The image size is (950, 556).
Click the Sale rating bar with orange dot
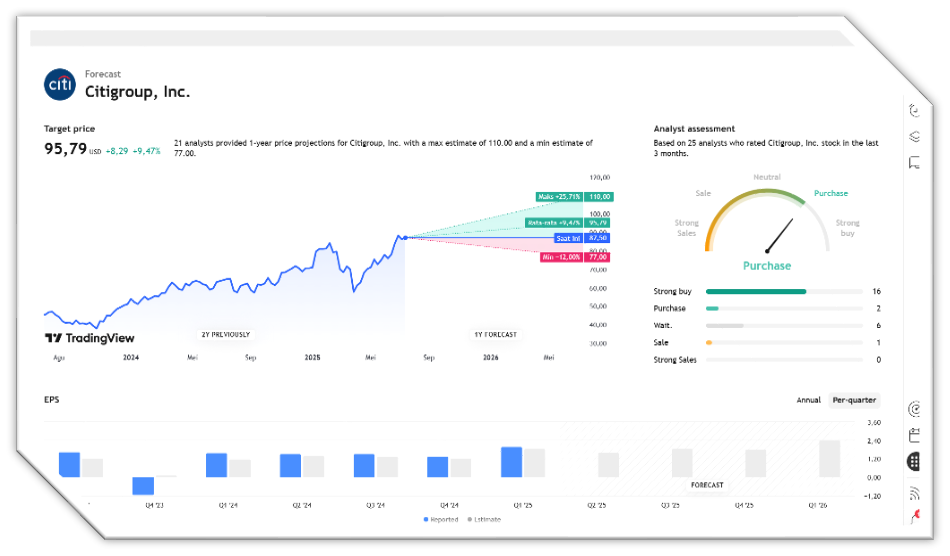coord(784,343)
